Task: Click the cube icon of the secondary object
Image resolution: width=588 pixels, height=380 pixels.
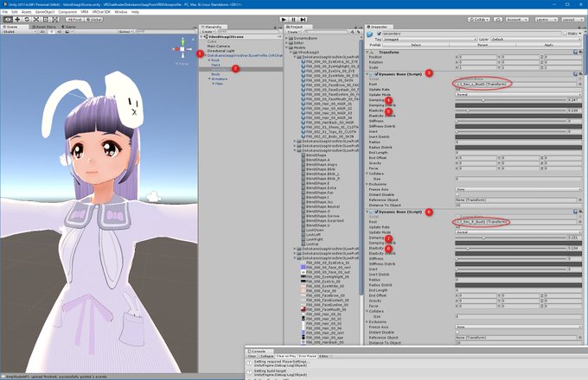Action: click(370, 34)
